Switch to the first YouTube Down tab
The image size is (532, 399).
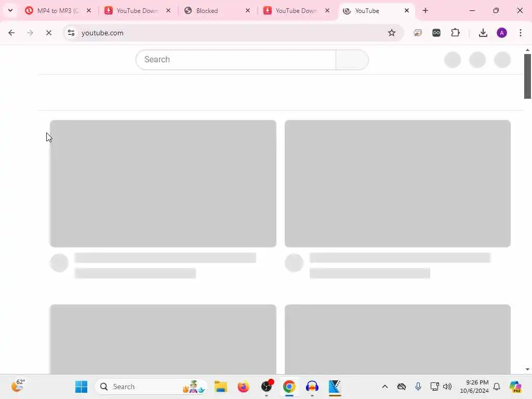137,10
